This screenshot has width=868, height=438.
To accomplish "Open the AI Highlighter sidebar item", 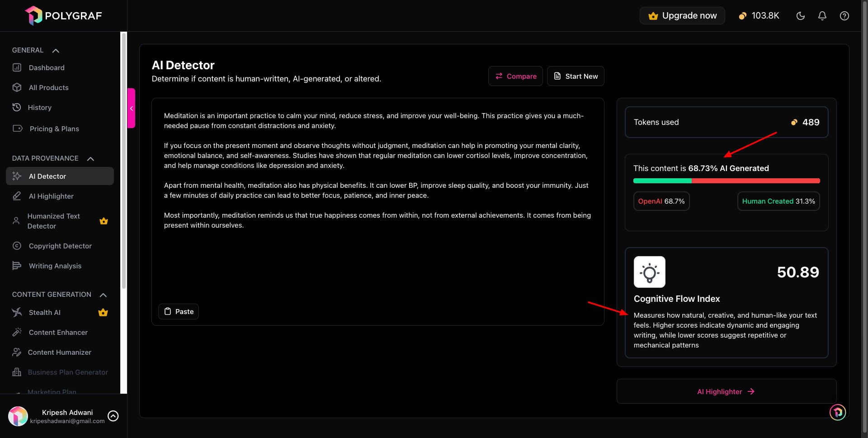I will tap(51, 196).
